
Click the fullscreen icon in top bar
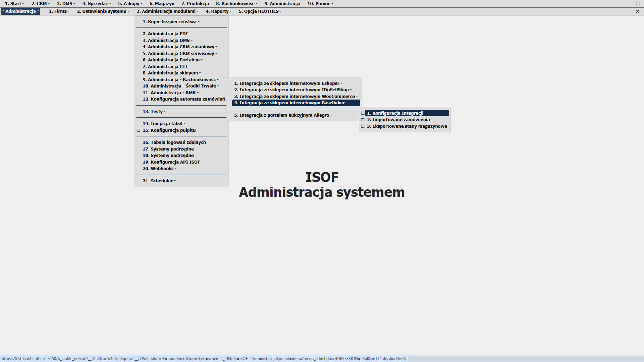[x=637, y=4]
